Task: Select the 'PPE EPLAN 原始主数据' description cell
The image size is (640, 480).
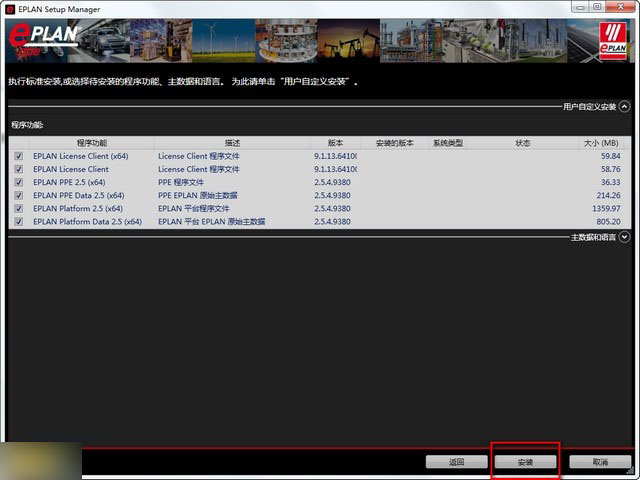Action: click(x=198, y=196)
